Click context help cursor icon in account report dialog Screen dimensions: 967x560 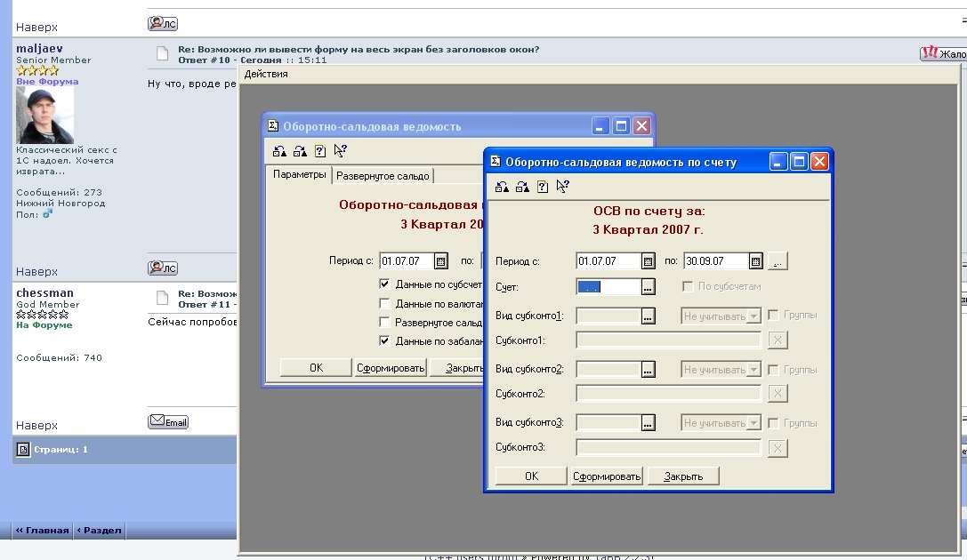pos(562,187)
